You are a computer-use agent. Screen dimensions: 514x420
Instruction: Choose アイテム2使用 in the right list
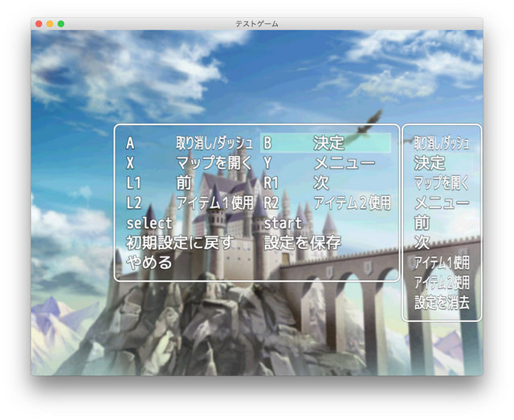tap(442, 283)
